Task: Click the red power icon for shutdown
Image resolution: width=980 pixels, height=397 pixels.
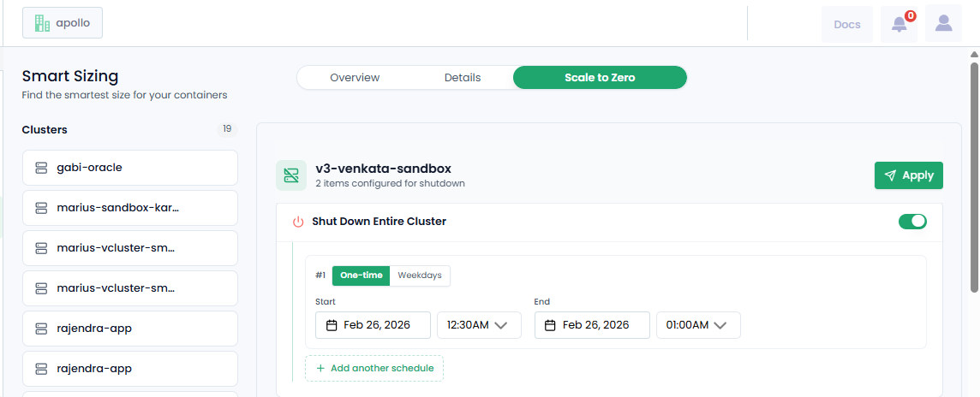Action: [x=298, y=222]
